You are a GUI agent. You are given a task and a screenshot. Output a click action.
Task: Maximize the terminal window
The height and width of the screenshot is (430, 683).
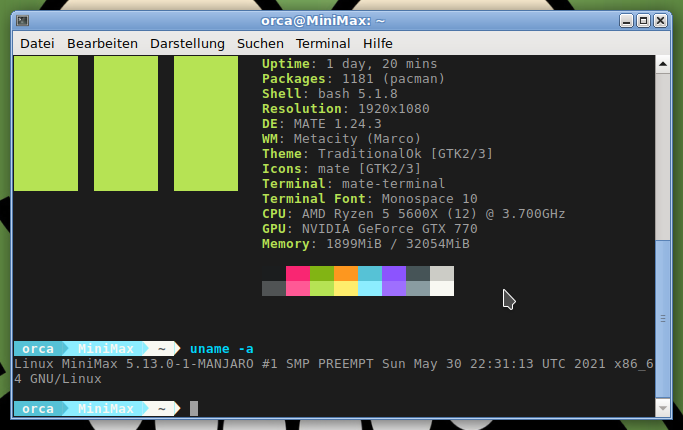click(x=643, y=20)
